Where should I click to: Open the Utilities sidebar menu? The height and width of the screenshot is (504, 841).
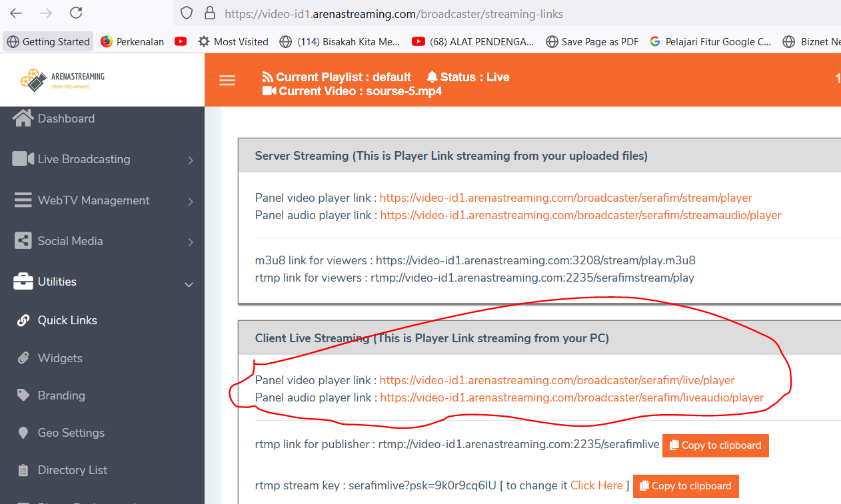57,282
